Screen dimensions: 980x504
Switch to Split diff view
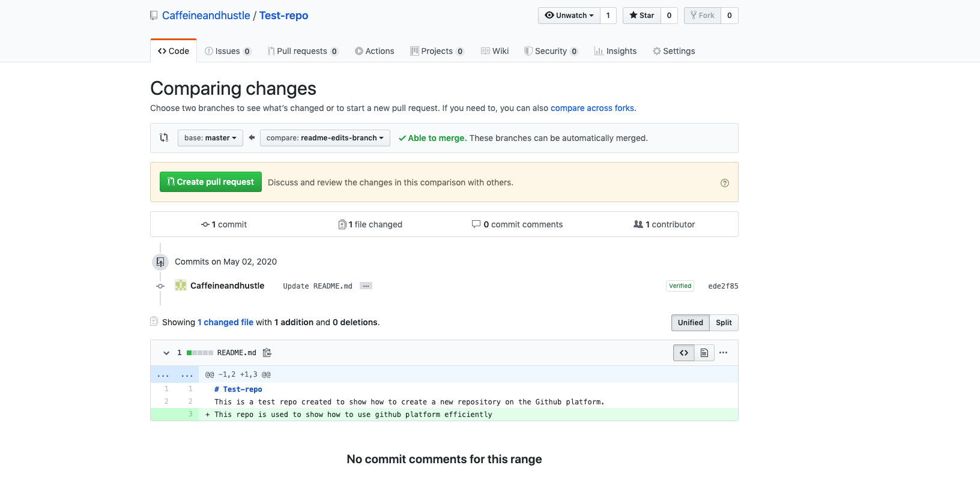[724, 323]
